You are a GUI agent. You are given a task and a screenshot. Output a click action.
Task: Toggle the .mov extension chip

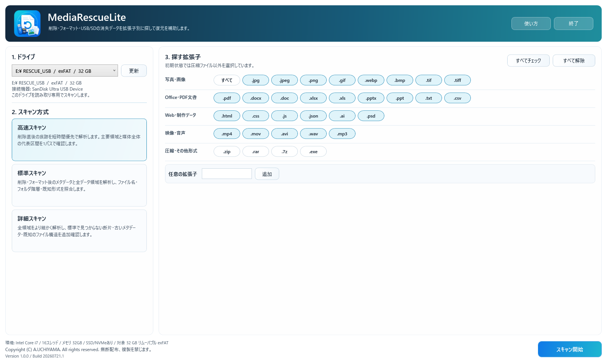pos(256,134)
